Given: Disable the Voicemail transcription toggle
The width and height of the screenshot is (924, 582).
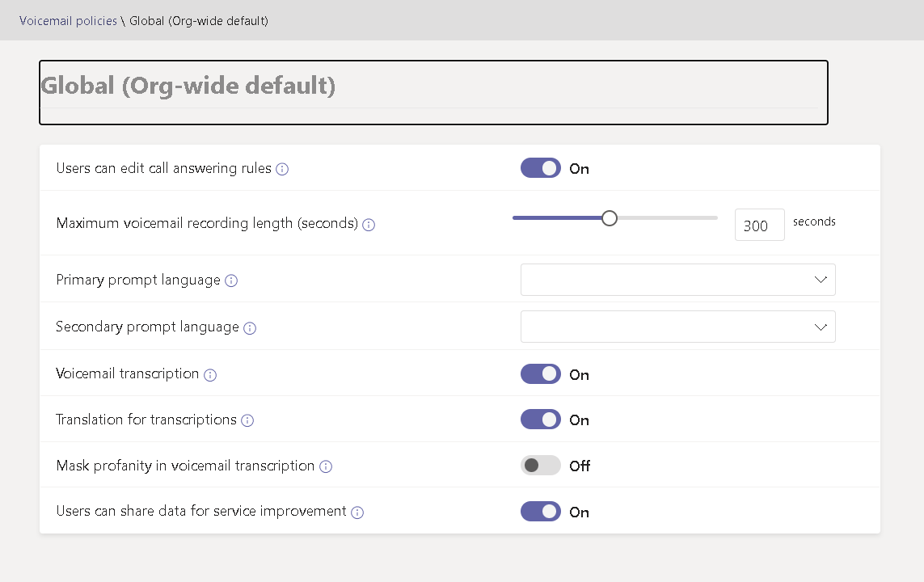Looking at the screenshot, I should click(541, 374).
